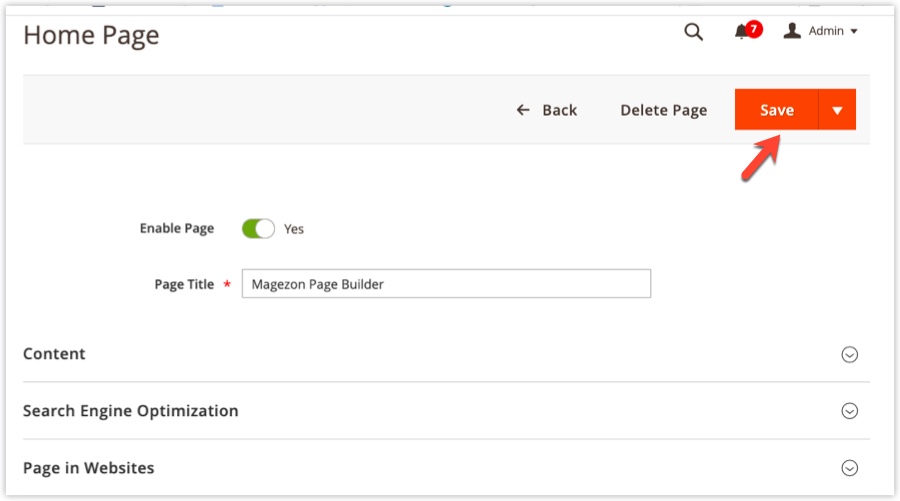The width and height of the screenshot is (900, 501).
Task: Open Search Engine Optimization section header
Action: 446,411
